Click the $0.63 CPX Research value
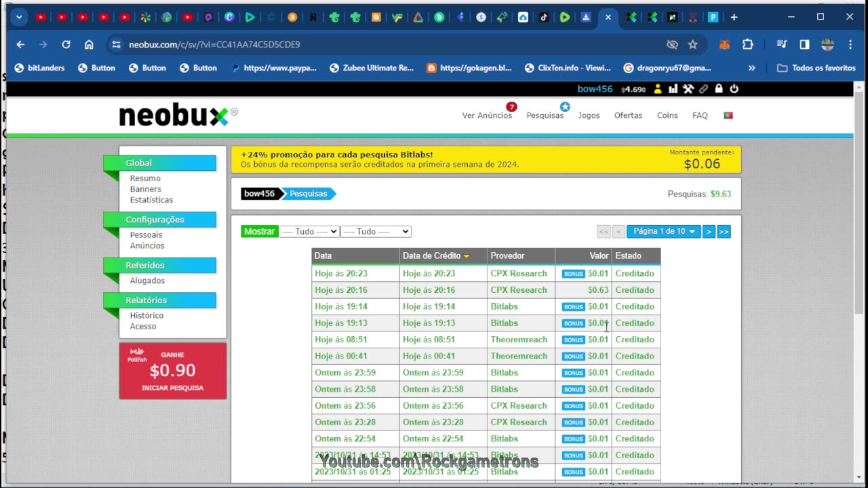 [598, 290]
